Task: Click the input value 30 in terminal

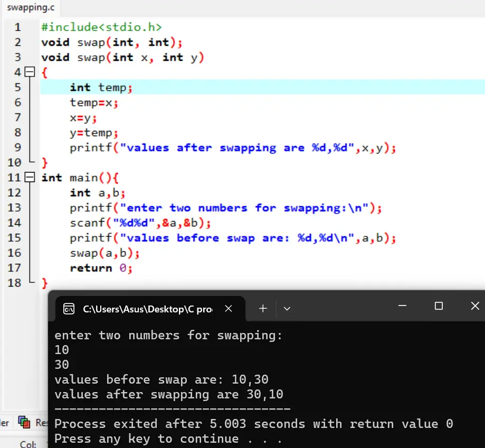Action: 62,365
